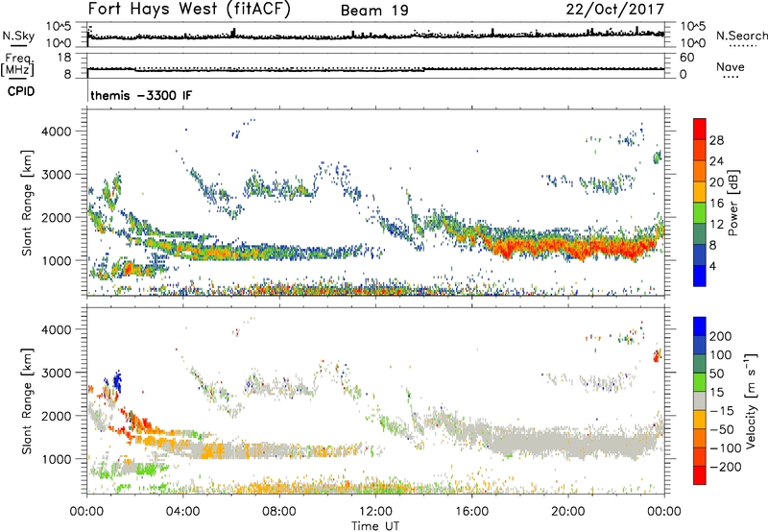This screenshot has height=532, width=768.
Task: Click the '28' tick on power color bar
Action: (x=716, y=140)
